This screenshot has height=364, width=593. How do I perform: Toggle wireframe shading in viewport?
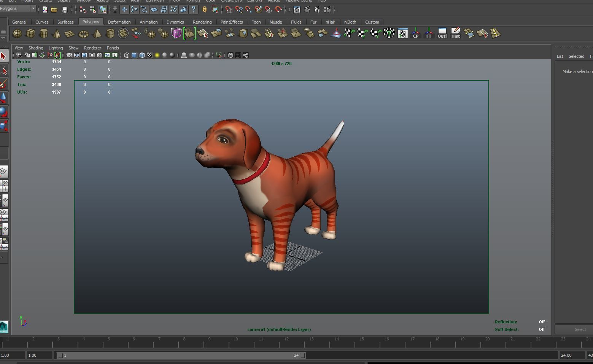127,55
